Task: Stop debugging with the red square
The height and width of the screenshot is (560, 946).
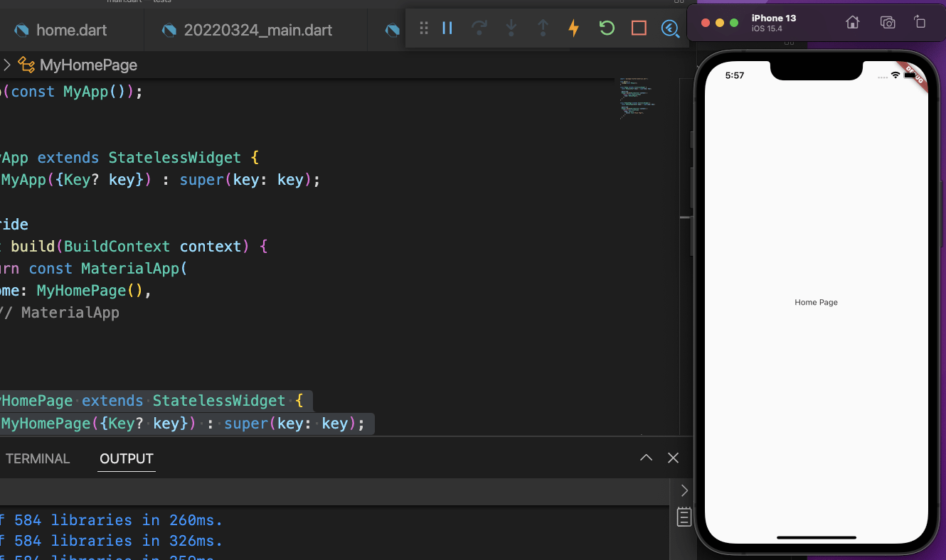Action: coord(639,28)
